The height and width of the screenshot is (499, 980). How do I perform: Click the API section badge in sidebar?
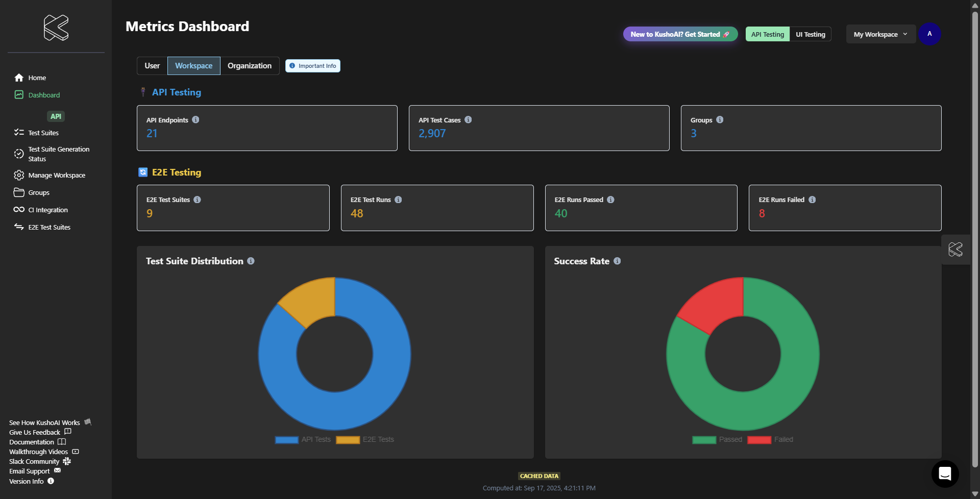click(56, 116)
